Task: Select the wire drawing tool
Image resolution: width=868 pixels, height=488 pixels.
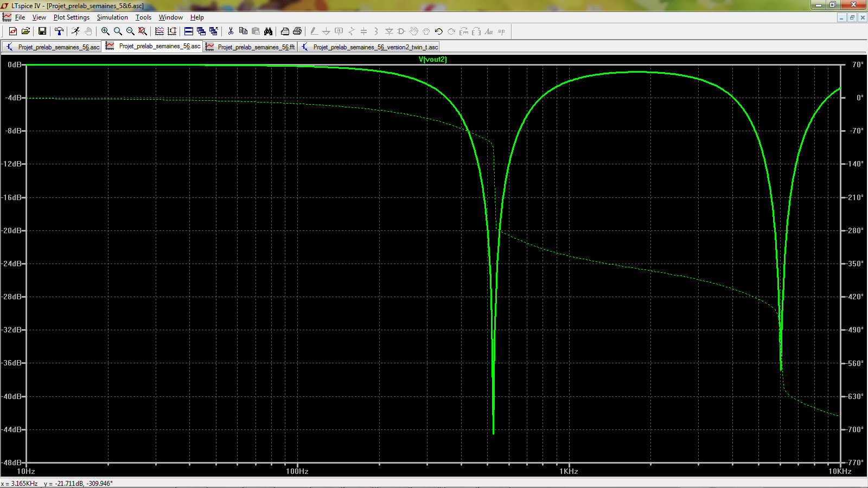Action: click(x=314, y=31)
